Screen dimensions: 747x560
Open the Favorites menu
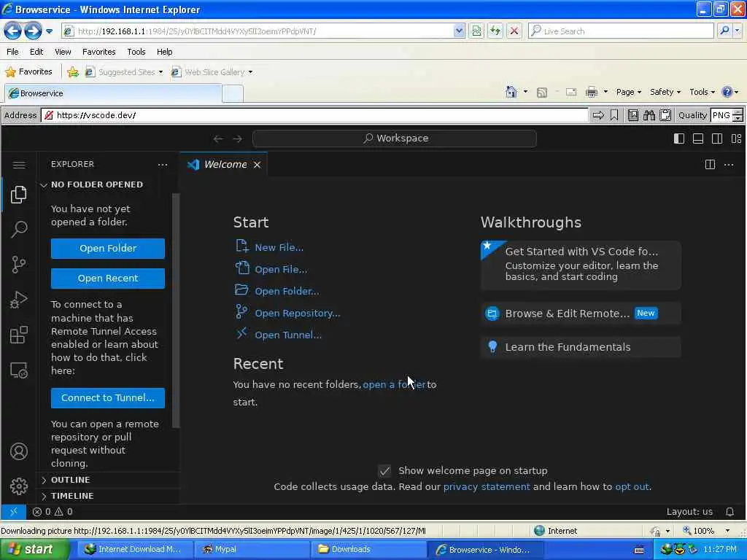(99, 52)
